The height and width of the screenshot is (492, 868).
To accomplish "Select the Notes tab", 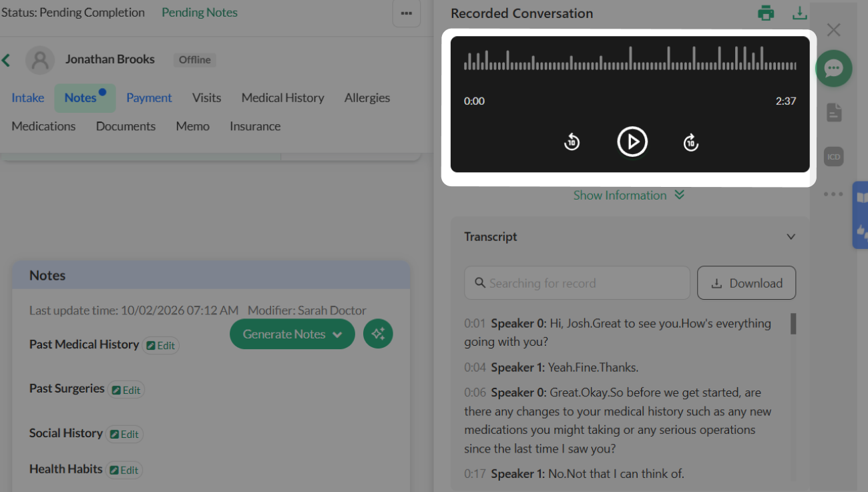I will pos(85,97).
